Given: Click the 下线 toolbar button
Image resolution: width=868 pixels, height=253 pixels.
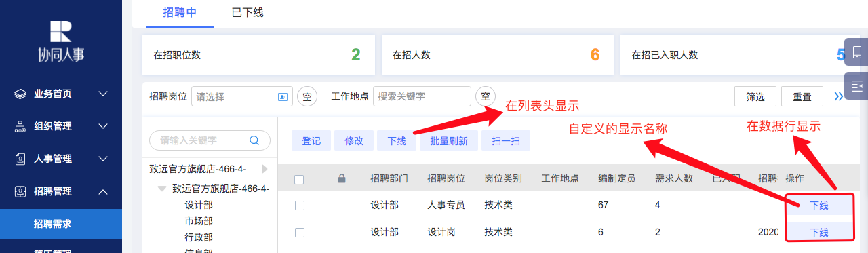Looking at the screenshot, I should 397,141.
